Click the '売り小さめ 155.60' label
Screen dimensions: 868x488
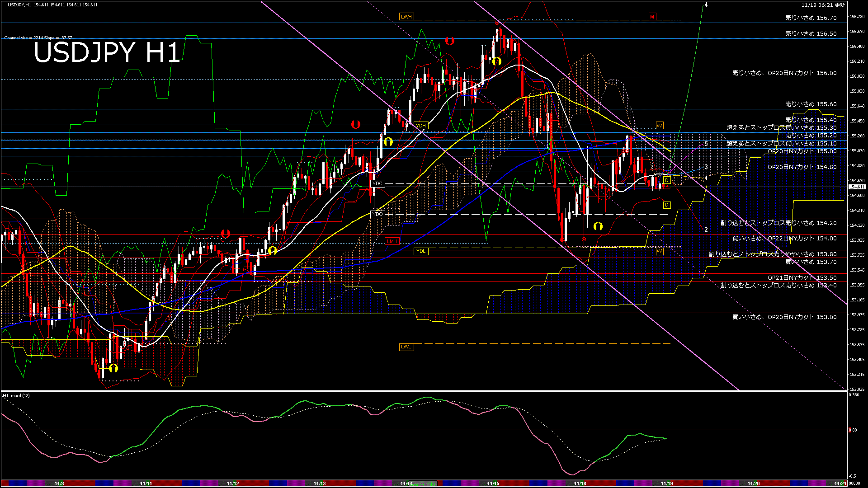[x=811, y=104]
